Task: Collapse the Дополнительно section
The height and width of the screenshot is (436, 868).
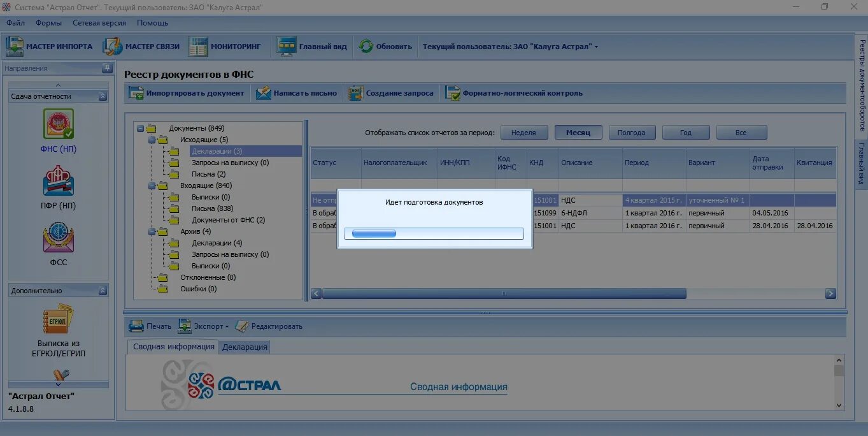Action: pyautogui.click(x=103, y=291)
